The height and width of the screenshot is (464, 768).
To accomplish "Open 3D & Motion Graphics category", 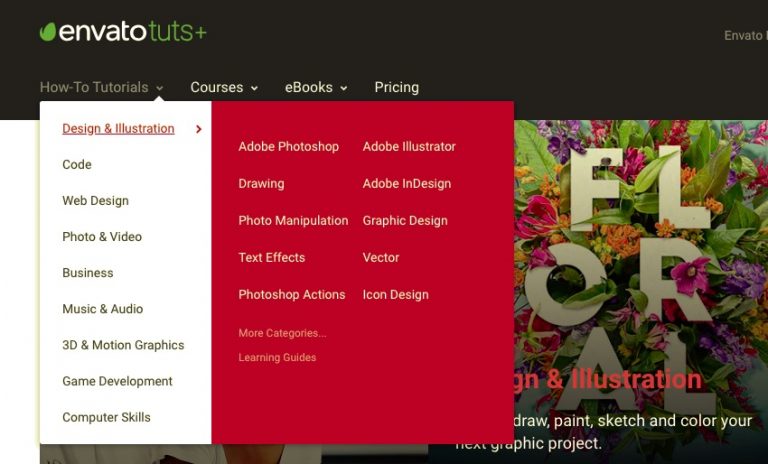I will click(123, 345).
